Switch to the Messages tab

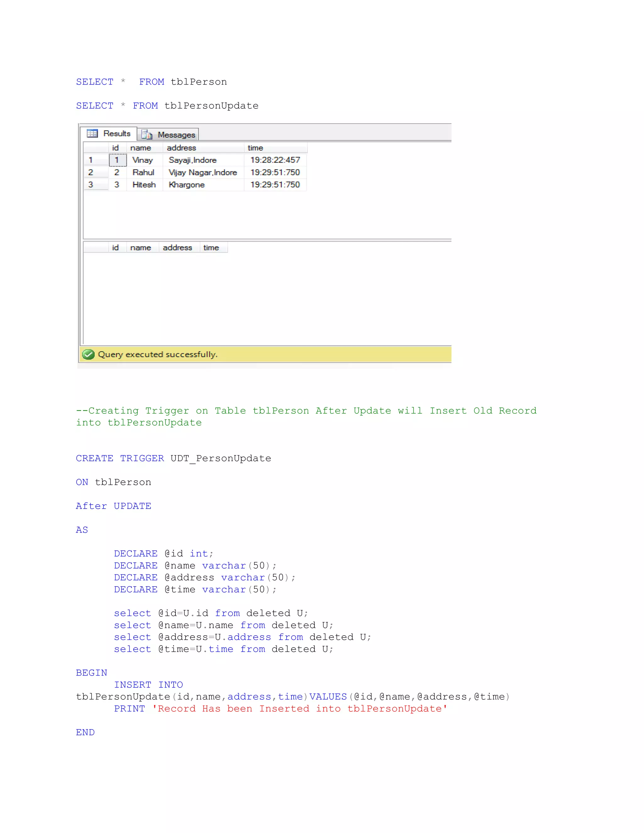[x=168, y=135]
